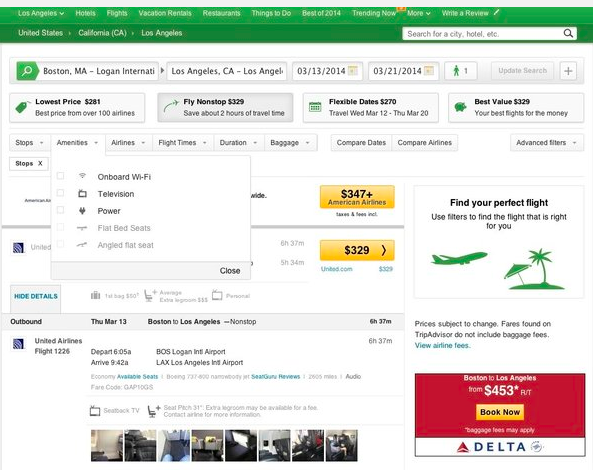The image size is (593, 470).
Task: Check the Flat Bed Seats checkbox
Action: (60, 227)
